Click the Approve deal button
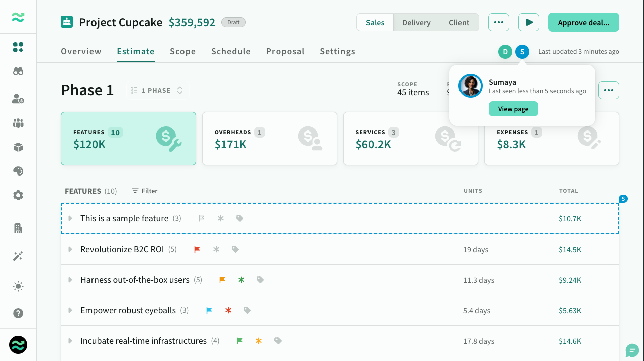644x361 pixels. (x=583, y=23)
